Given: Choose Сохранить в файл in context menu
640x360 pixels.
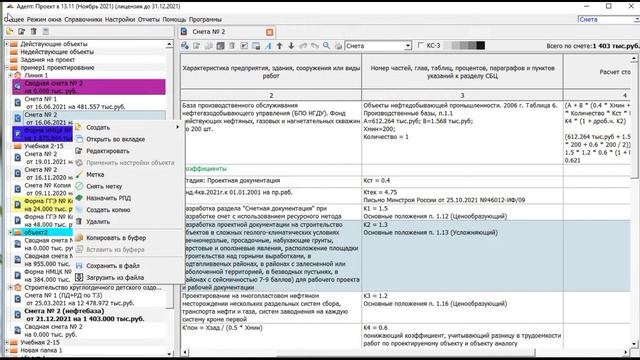Looking at the screenshot, I should point(128,266).
